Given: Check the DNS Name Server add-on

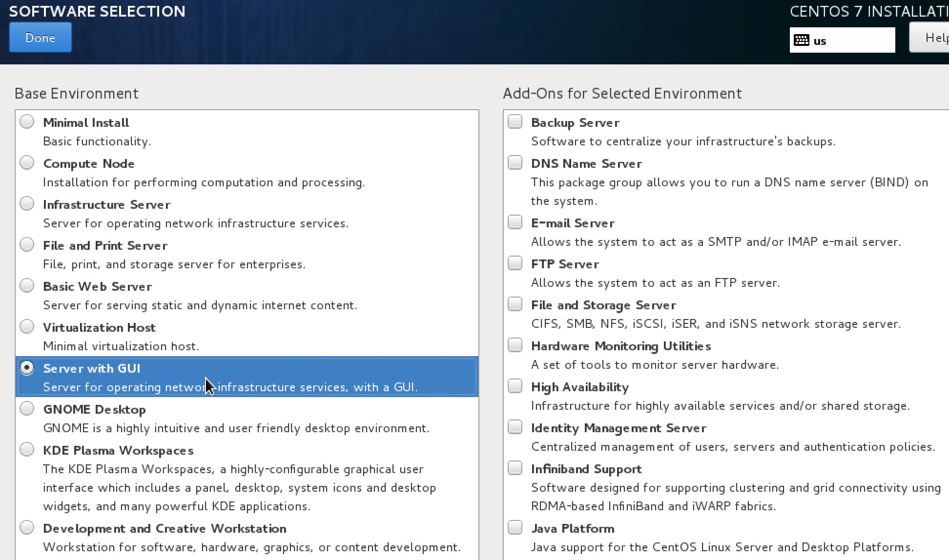Looking at the screenshot, I should coord(515,162).
